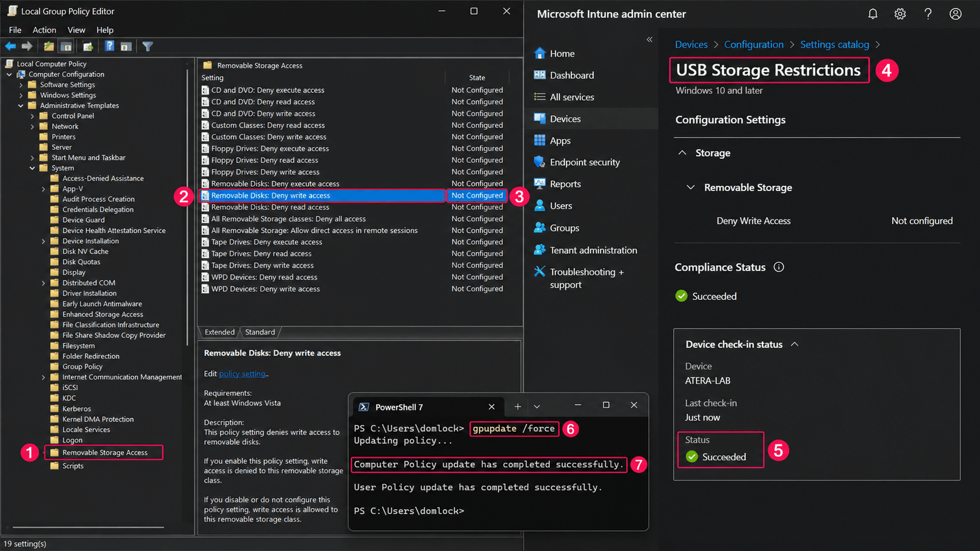Click the Reports icon in Intune sidebar
Image resolution: width=980 pixels, height=551 pixels.
540,184
